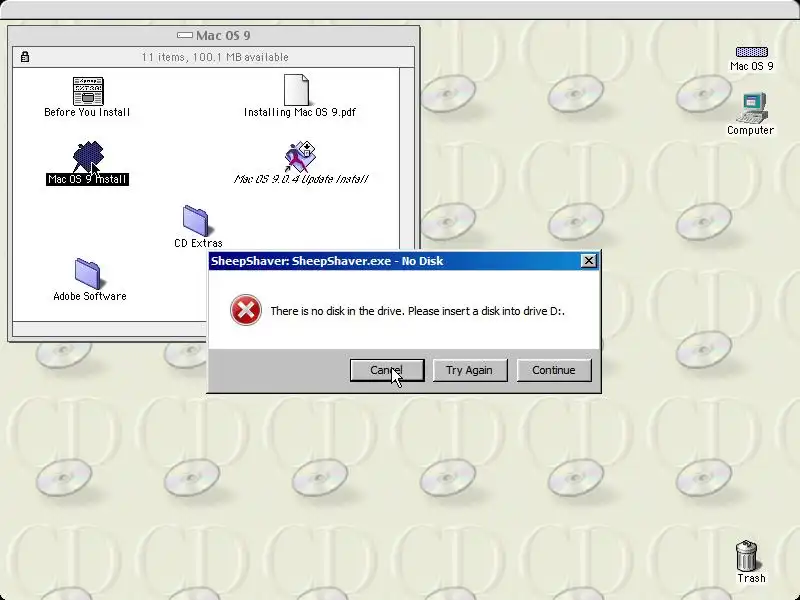Click the 'Installing Mac OS 9.pdf' file name
This screenshot has width=800, height=600.
(299, 112)
